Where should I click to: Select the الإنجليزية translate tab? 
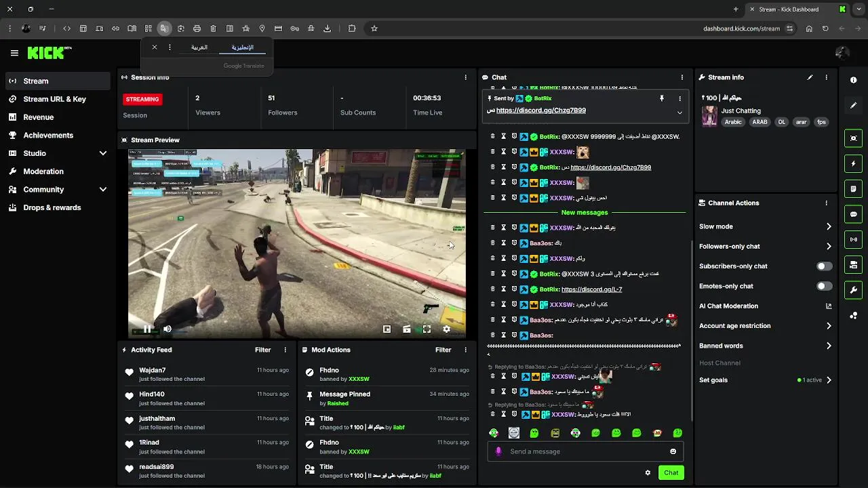coord(242,47)
